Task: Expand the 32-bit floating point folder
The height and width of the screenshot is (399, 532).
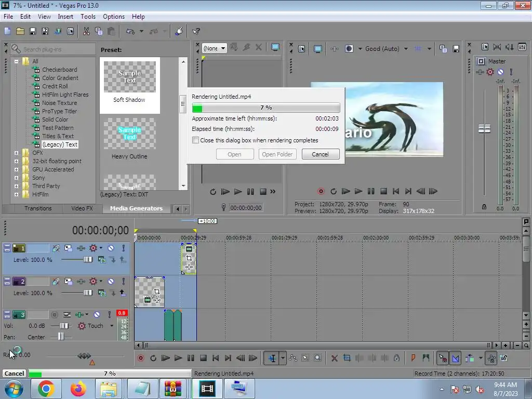Action: click(16, 161)
